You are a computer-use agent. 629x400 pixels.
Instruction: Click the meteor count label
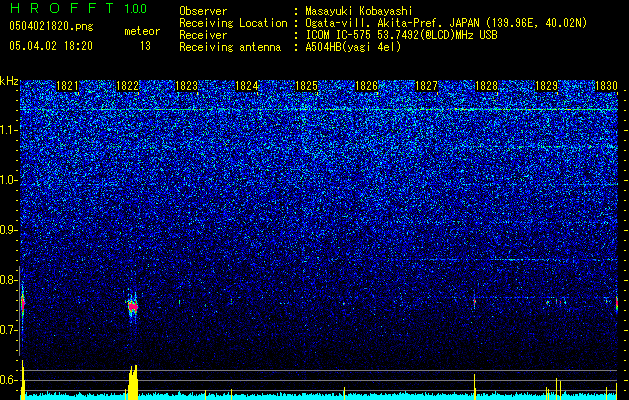[x=142, y=31]
